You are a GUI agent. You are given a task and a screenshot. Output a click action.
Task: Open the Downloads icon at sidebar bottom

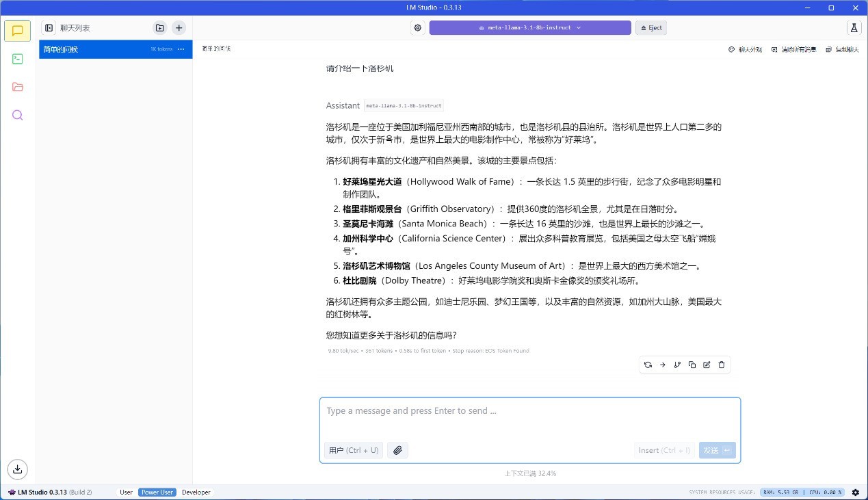coord(18,469)
